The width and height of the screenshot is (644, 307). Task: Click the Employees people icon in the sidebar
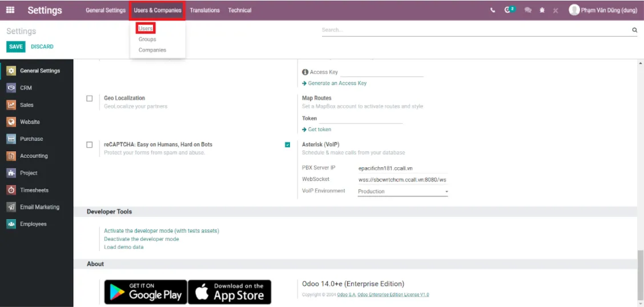coord(11,224)
